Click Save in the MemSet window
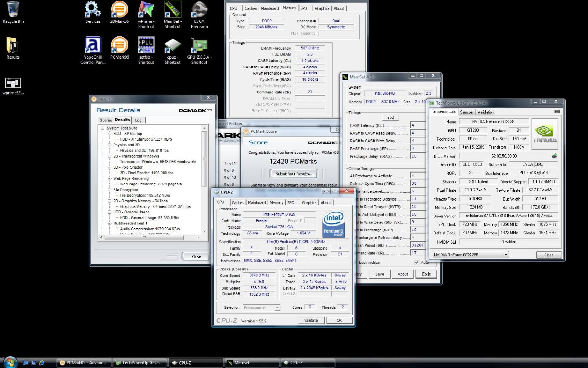This screenshot has width=588, height=368. pos(380,274)
